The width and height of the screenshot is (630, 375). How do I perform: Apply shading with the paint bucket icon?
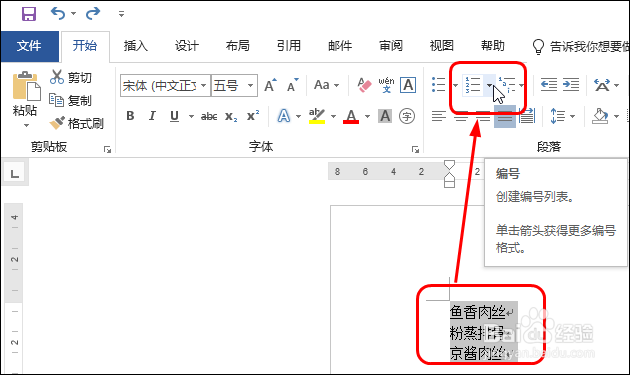tap(600, 117)
